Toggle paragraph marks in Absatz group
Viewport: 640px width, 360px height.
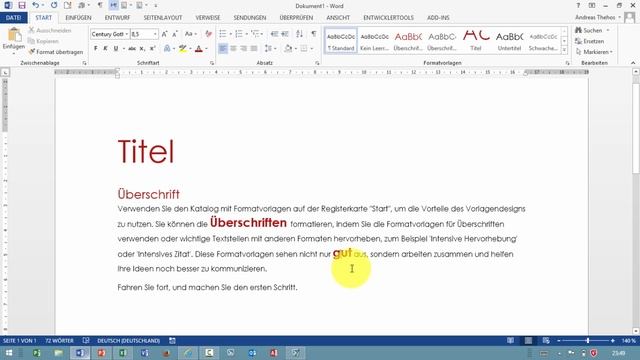pos(313,34)
